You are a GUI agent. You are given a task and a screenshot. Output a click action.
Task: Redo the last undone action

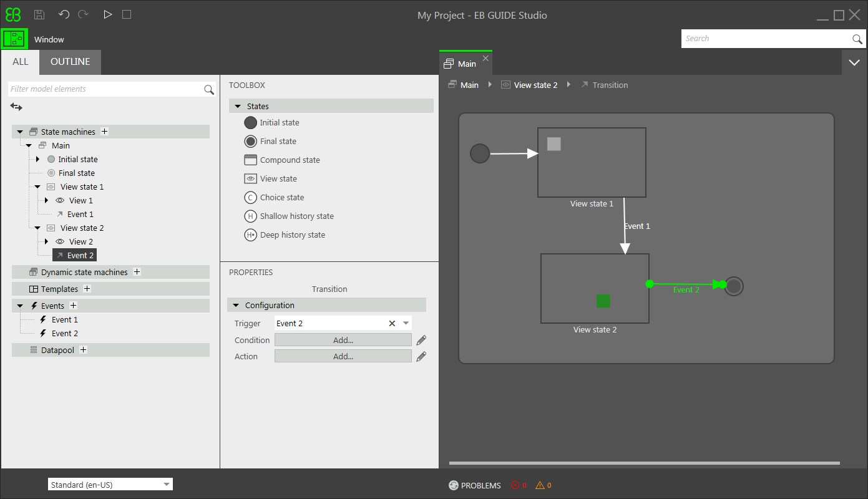(84, 14)
